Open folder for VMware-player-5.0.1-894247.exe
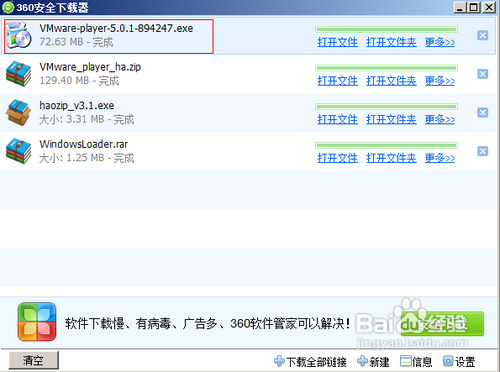This screenshot has width=500, height=372. click(x=391, y=42)
